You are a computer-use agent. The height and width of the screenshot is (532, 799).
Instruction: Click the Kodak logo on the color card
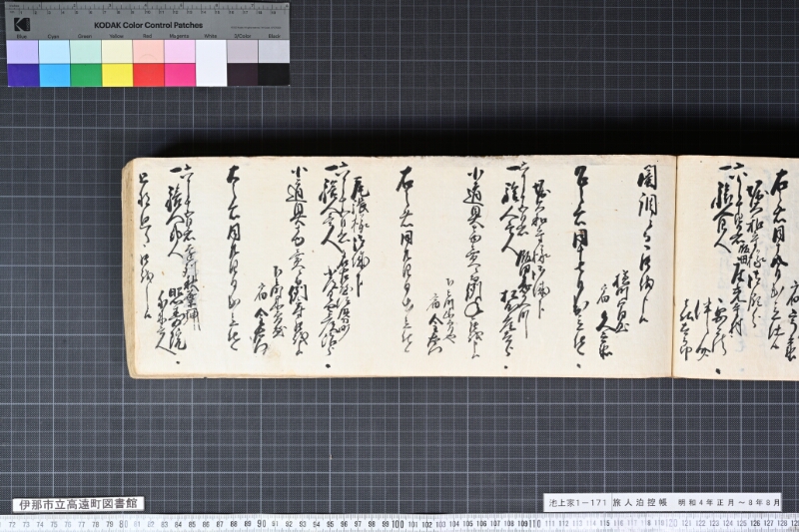22,24
